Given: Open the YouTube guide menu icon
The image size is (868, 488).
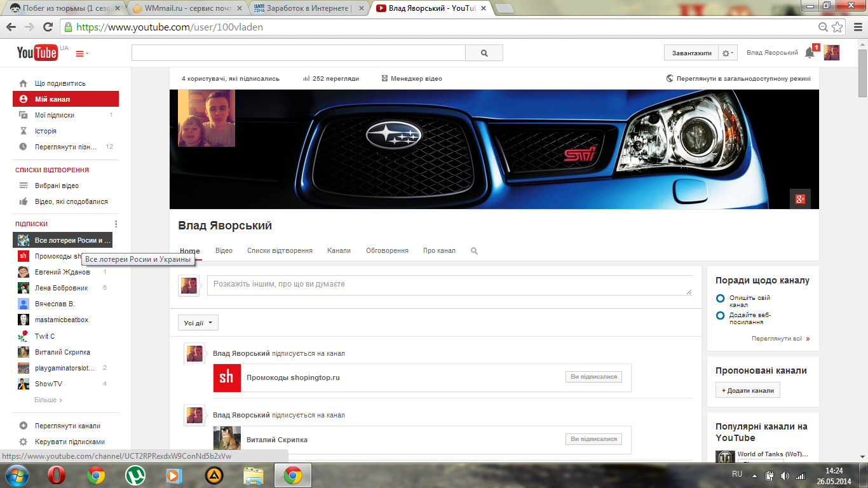Looking at the screenshot, I should [82, 54].
